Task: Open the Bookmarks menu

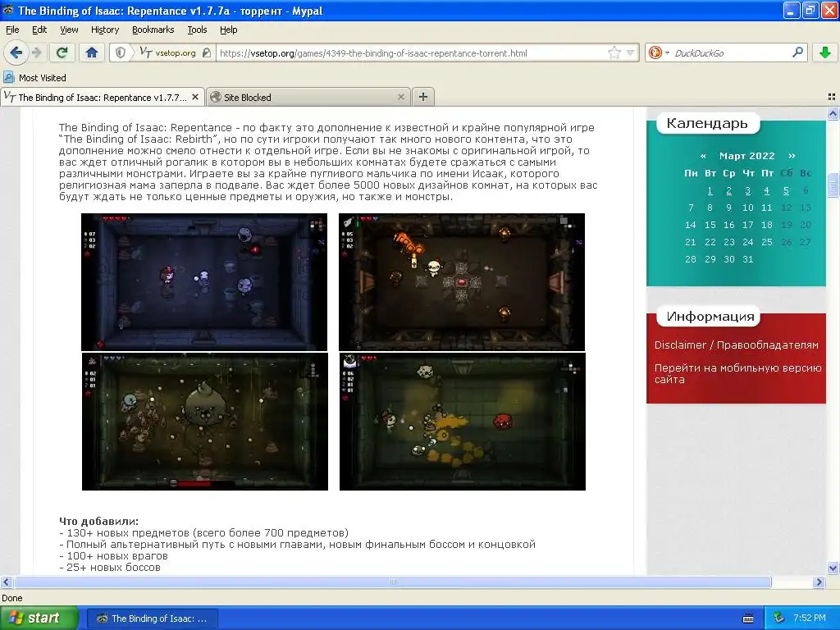Action: coord(153,30)
